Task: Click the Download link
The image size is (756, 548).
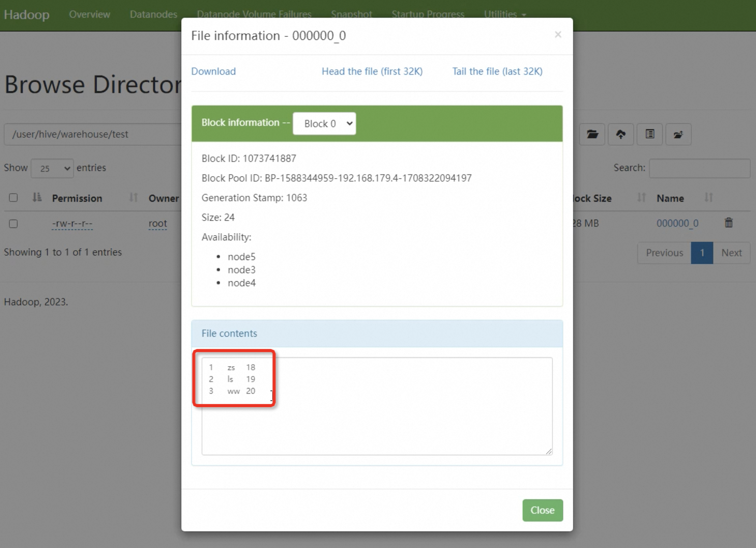Action: pyautogui.click(x=213, y=71)
